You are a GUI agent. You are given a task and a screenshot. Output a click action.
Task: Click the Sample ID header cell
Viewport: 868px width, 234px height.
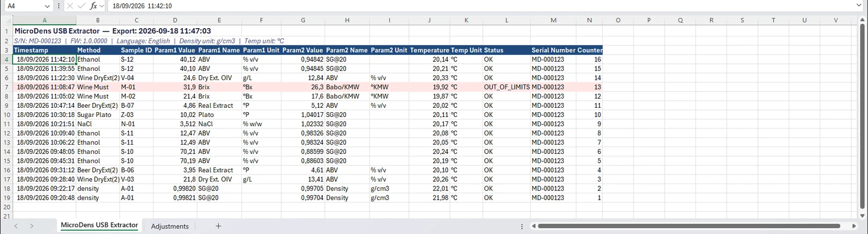pyautogui.click(x=136, y=50)
